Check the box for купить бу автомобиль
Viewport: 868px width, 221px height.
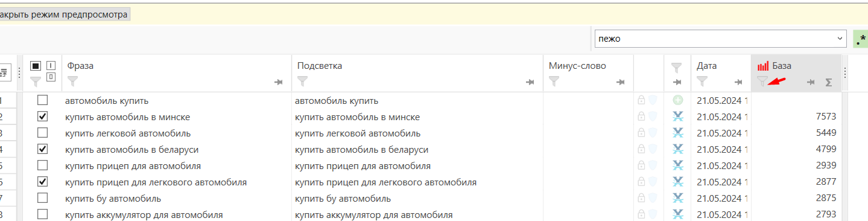42,198
